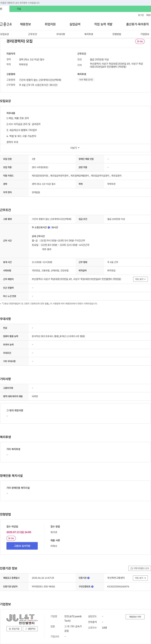The width and height of the screenshot is (151, 644).
Task: Click the 고용24 logo
Action: pyautogui.click(x=6, y=24)
